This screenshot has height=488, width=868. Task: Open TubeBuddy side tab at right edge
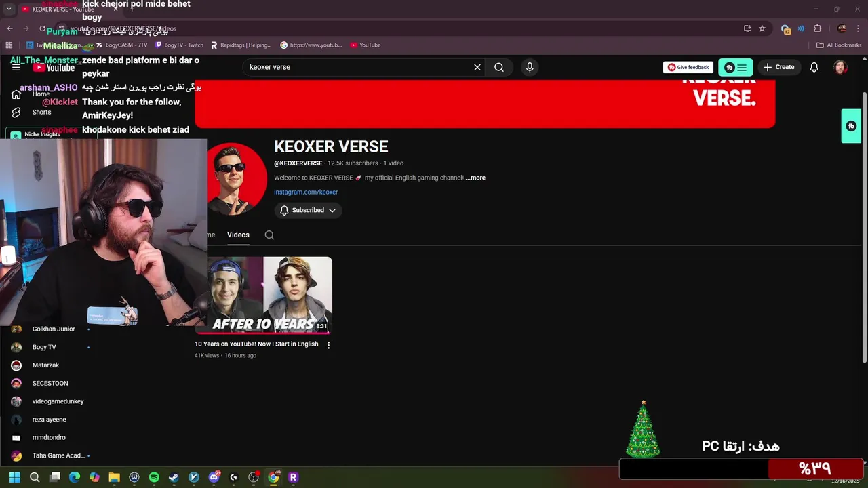point(851,126)
